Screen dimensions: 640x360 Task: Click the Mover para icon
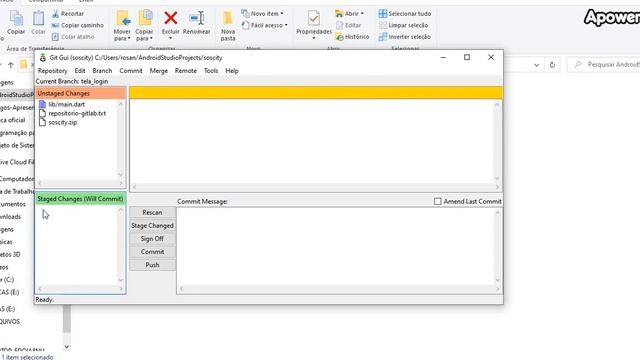point(122,18)
